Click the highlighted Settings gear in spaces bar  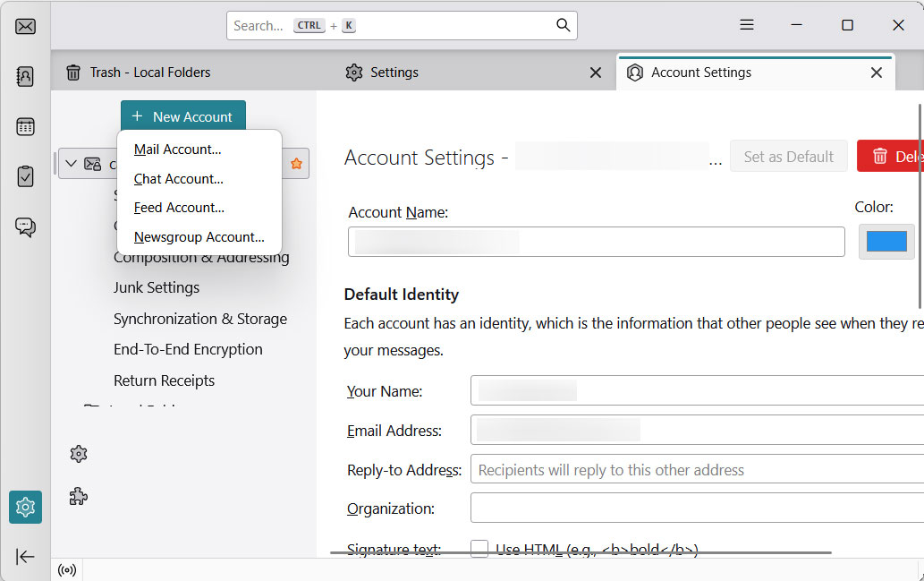25,507
